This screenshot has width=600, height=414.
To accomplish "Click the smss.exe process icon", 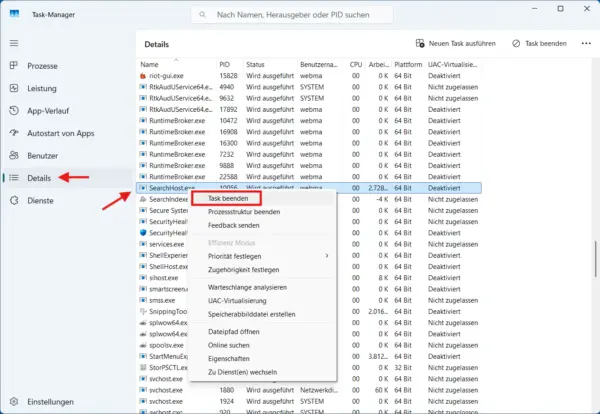I will coord(143,300).
